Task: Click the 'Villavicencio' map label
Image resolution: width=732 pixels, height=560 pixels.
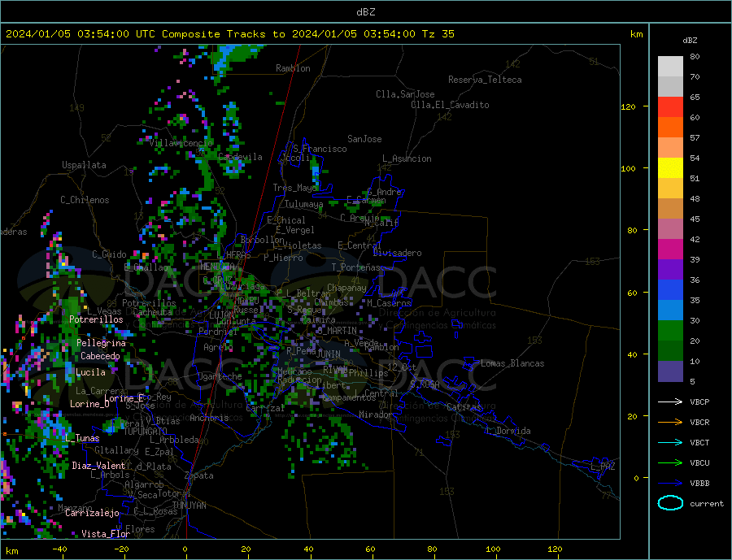Action: (181, 143)
